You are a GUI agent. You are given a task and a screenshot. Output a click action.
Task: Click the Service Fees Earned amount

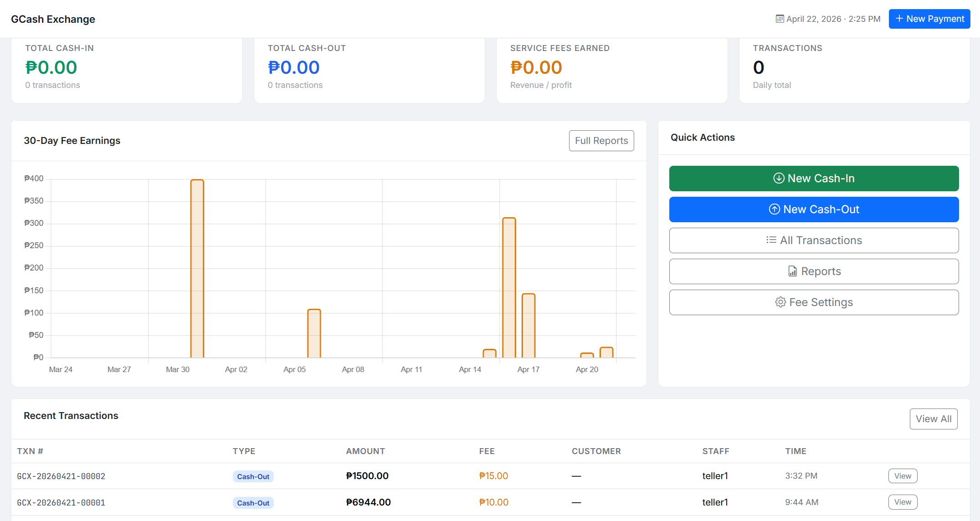(535, 67)
